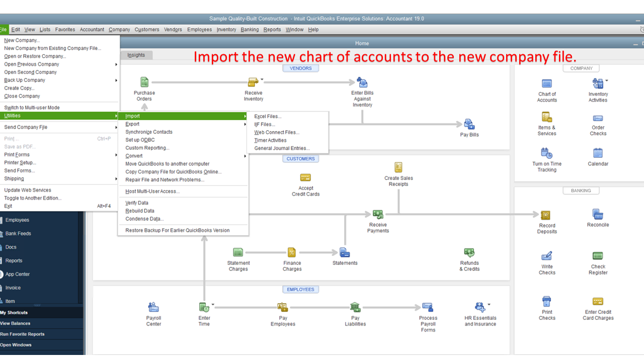Click the Payroll Center icon
Screen dimensions: 644x362
(153, 307)
